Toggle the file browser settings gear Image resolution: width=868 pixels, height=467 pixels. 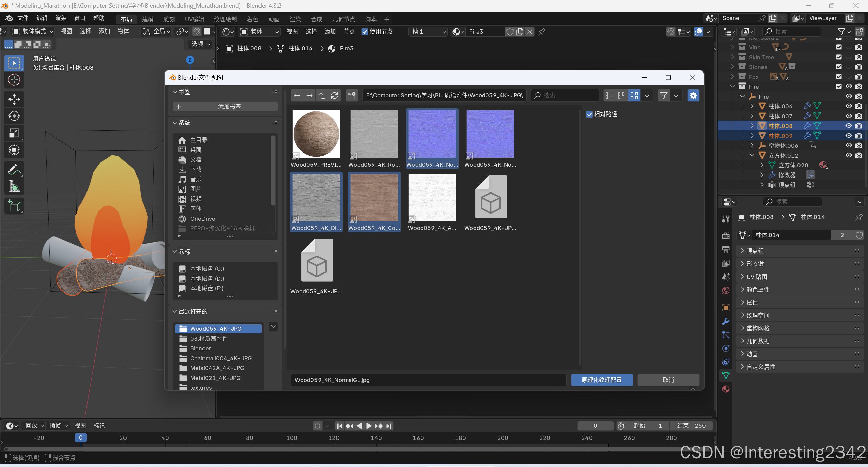[x=693, y=96]
